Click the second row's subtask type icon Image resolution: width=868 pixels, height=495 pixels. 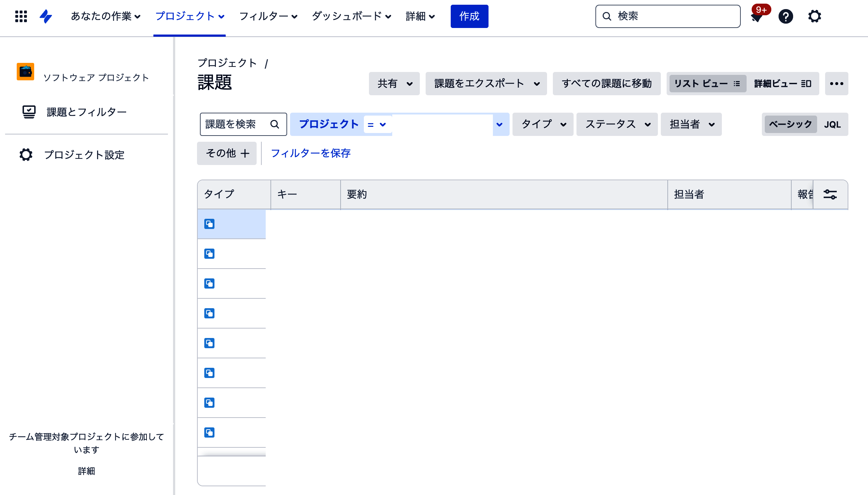click(209, 254)
